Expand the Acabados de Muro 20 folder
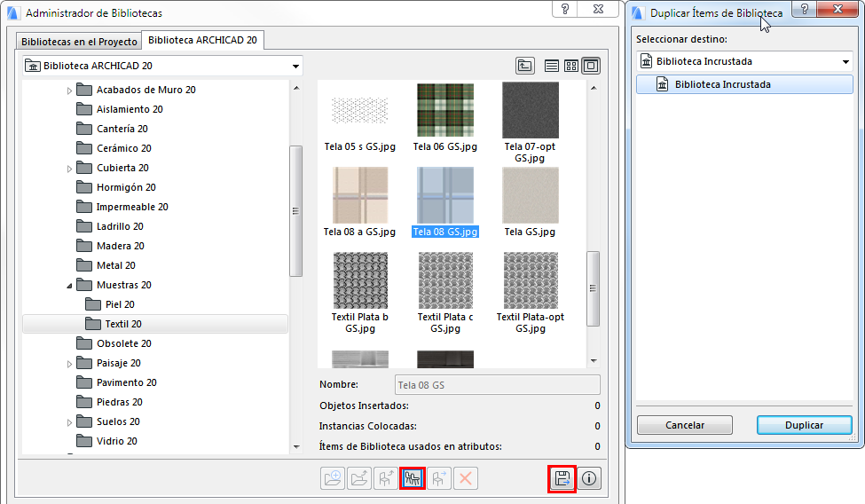This screenshot has height=504, width=865. pos(70,91)
